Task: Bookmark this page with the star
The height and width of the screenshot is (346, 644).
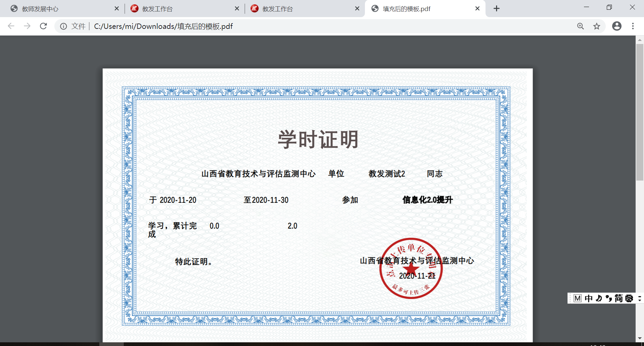Action: coord(596,26)
